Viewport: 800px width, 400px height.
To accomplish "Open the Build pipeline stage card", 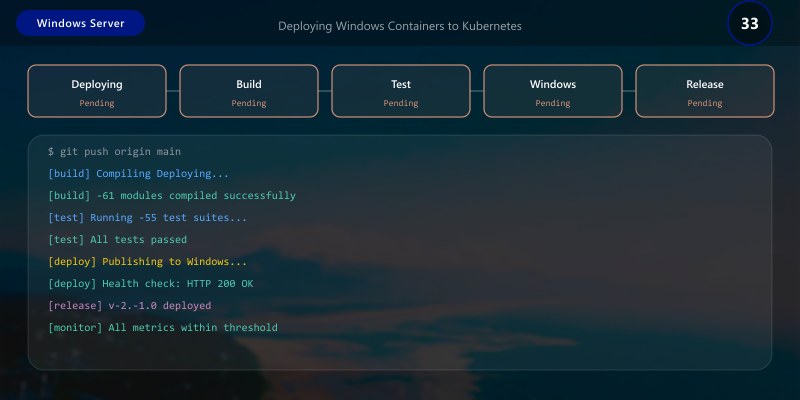I will (249, 91).
